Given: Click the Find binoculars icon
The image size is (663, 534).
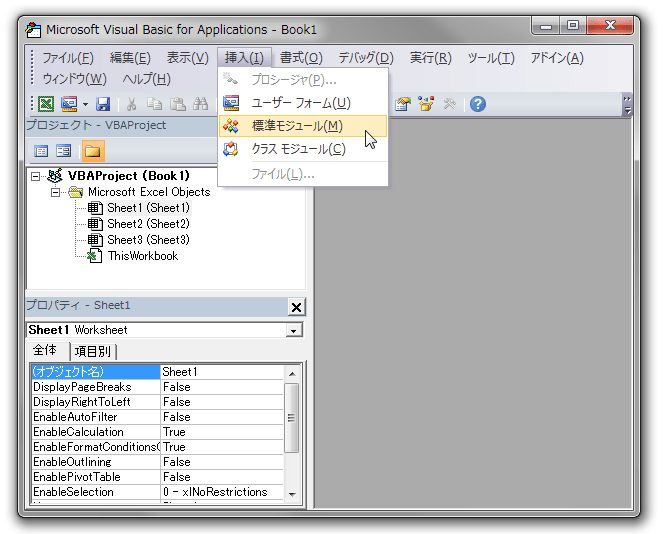Looking at the screenshot, I should point(200,104).
